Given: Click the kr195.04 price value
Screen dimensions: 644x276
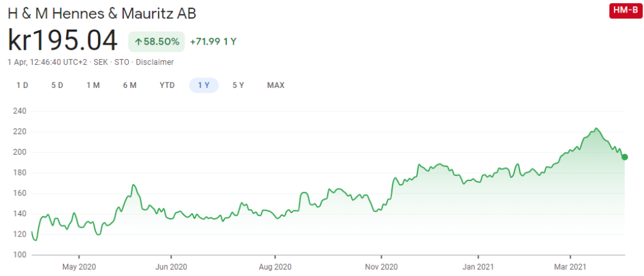Looking at the screenshot, I should point(63,41).
